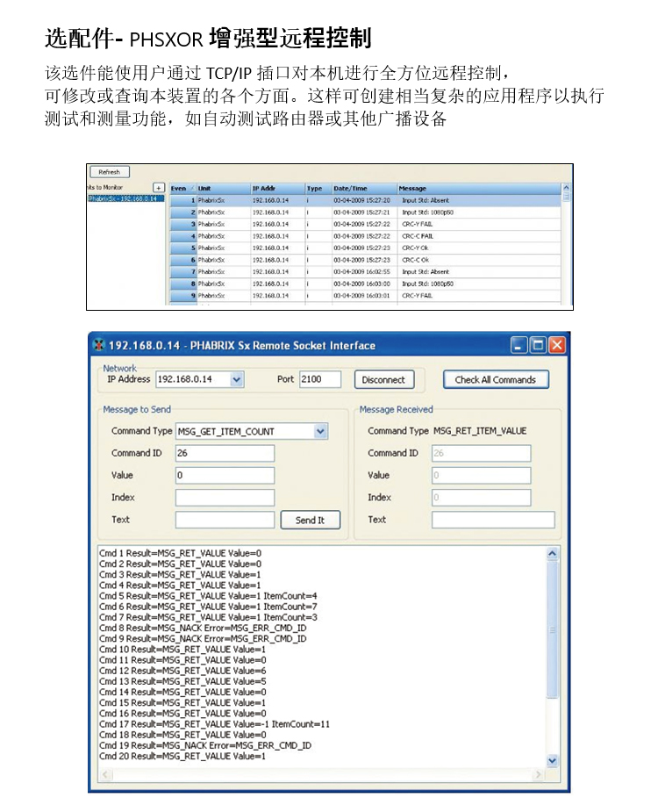Click the log vertical scrollbar thumb
The width and height of the screenshot is (658, 812).
coord(552,629)
